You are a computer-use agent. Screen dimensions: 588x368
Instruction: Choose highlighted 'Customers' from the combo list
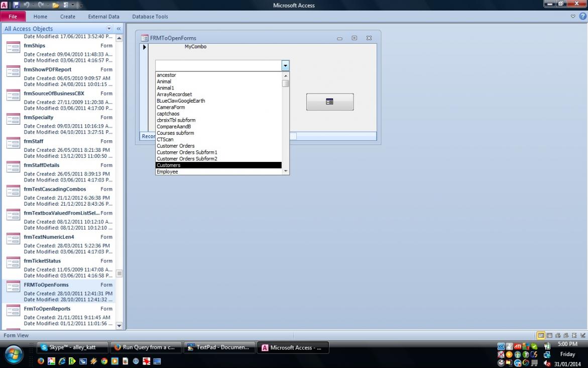coord(218,165)
